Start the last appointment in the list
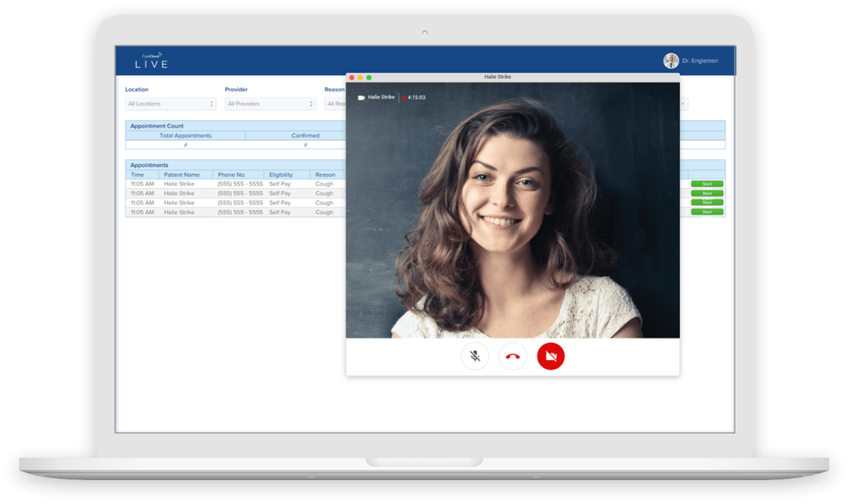Image resolution: width=848 pixels, height=504 pixels. pyautogui.click(x=706, y=212)
